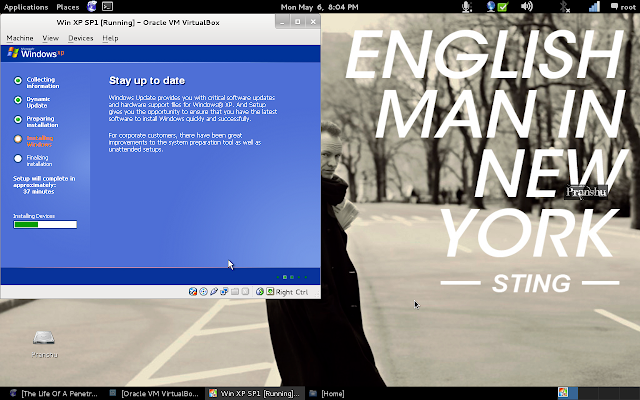Click the microphone icon in system tray
Screen dimensions: 640x400
point(467,7)
